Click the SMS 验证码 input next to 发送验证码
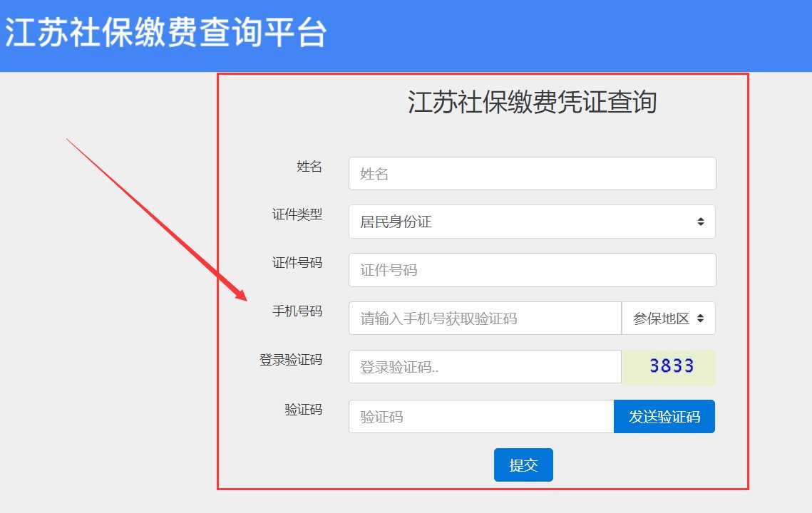Image resolution: width=812 pixels, height=513 pixels. click(x=480, y=417)
